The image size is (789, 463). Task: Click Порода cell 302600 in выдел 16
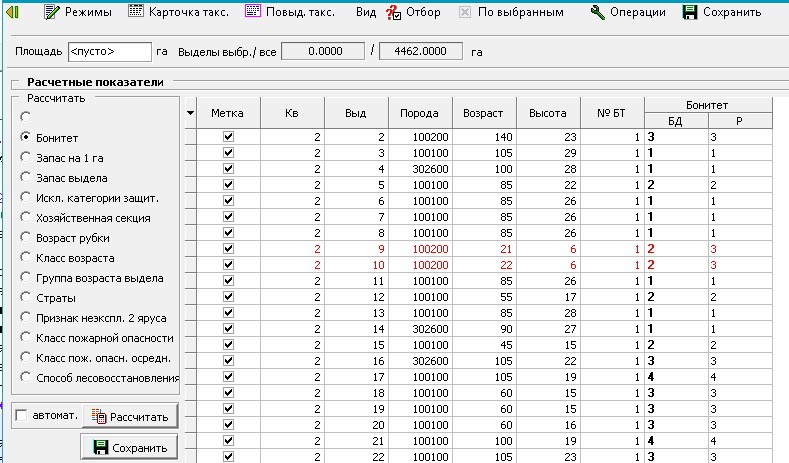(x=420, y=361)
